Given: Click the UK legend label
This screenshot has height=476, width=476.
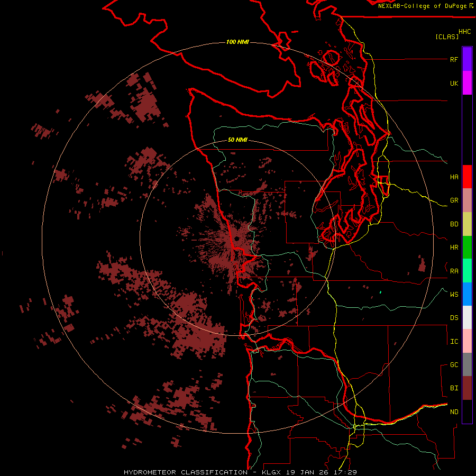Looking at the screenshot, I should (454, 83).
